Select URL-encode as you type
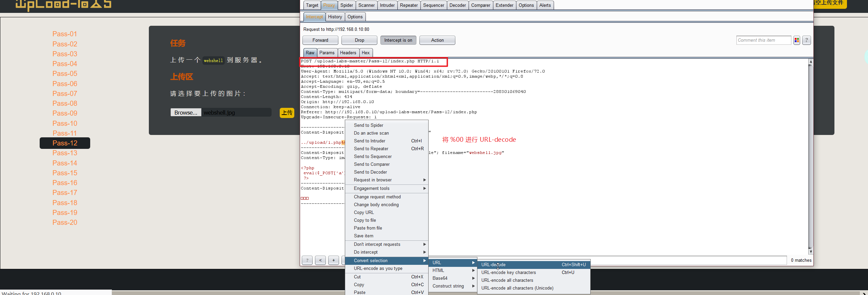 (x=387, y=269)
